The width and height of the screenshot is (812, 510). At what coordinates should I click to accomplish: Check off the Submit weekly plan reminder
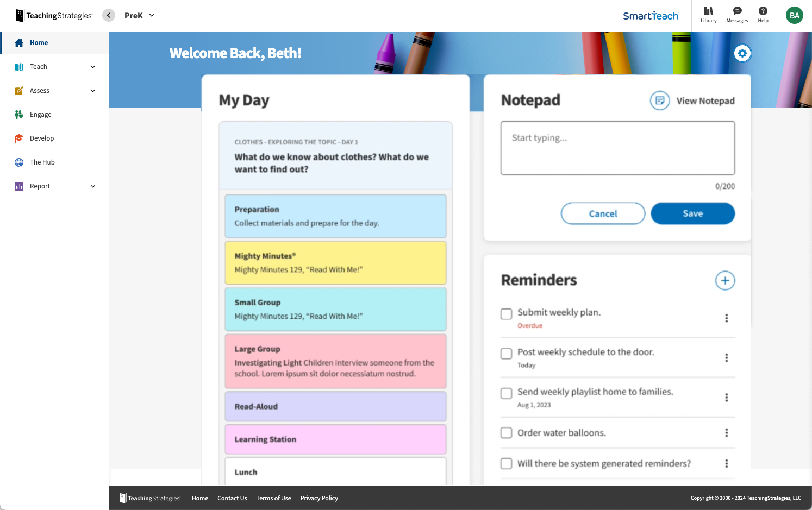click(506, 313)
